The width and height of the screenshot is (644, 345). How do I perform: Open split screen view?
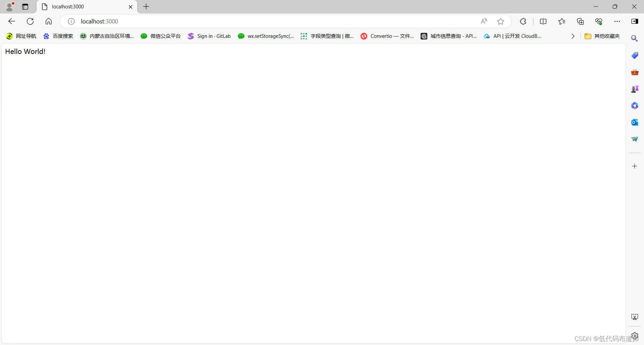(x=543, y=21)
